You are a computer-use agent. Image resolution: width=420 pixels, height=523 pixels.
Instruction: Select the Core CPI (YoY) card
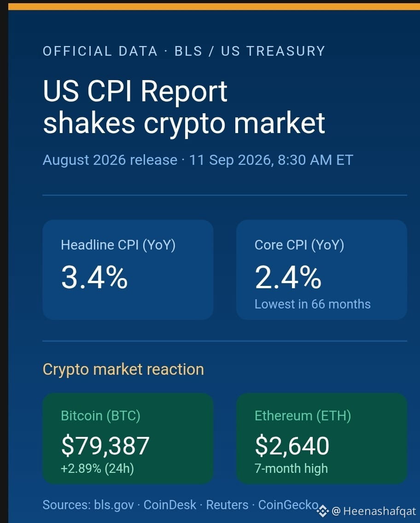pyautogui.click(x=321, y=270)
